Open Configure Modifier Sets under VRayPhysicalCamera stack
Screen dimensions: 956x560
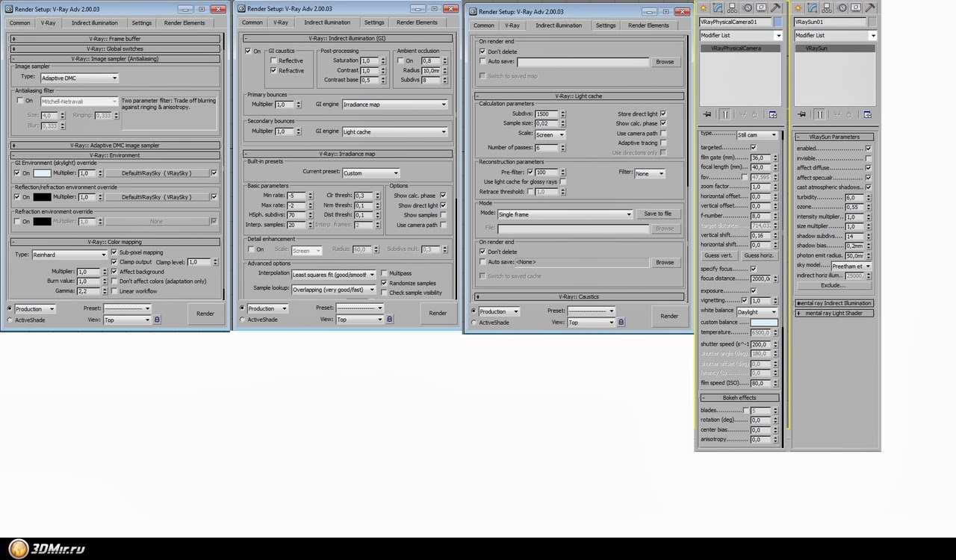[773, 114]
